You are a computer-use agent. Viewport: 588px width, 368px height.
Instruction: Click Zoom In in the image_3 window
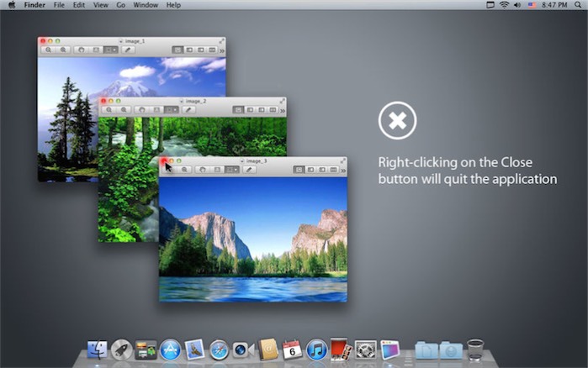coord(184,170)
